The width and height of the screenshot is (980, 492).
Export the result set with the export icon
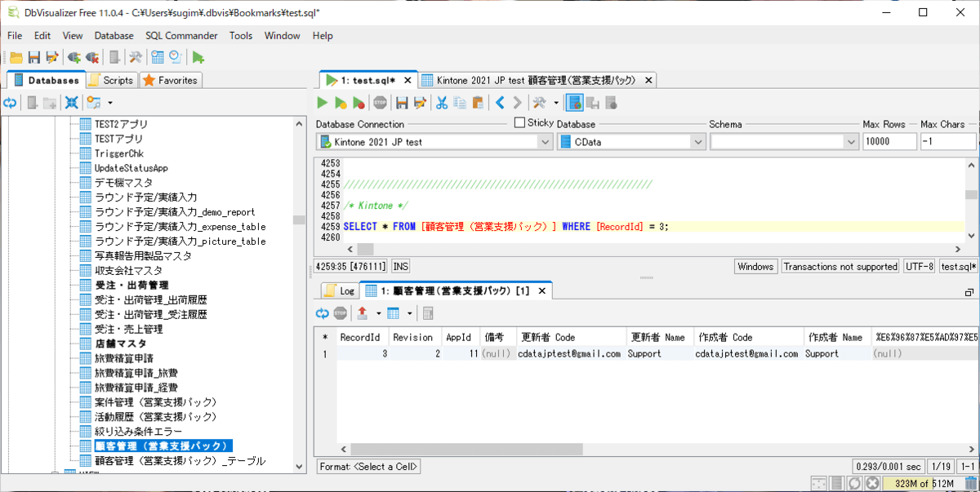pyautogui.click(x=363, y=313)
